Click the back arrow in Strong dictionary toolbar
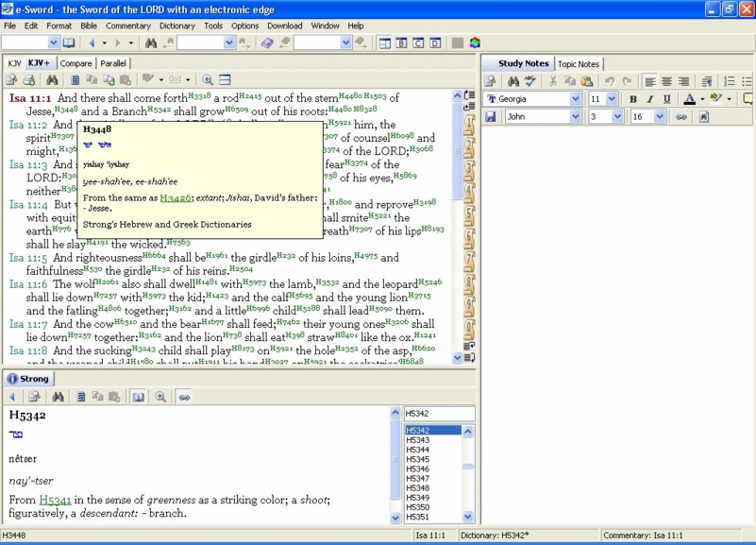Image resolution: width=756 pixels, height=545 pixels. coord(12,398)
